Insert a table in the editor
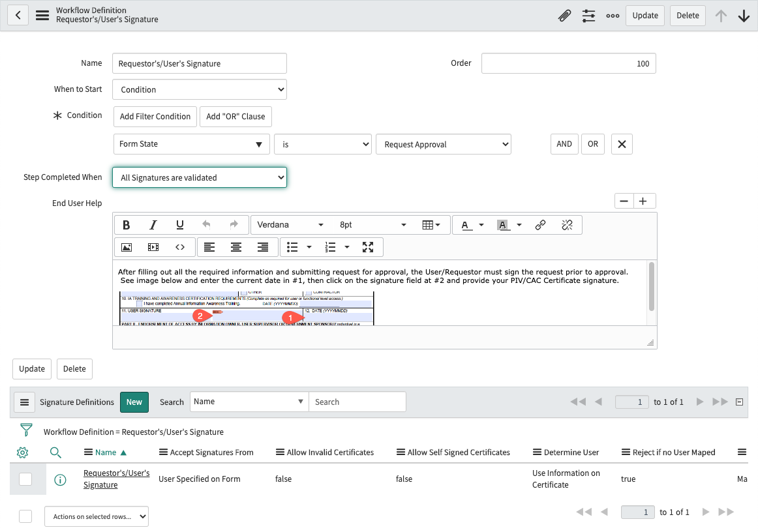 tap(431, 225)
